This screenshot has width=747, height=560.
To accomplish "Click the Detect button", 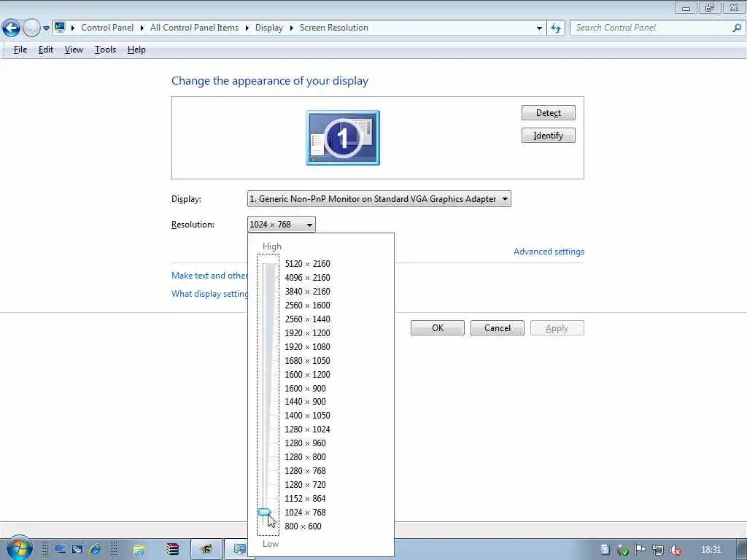I will point(549,113).
